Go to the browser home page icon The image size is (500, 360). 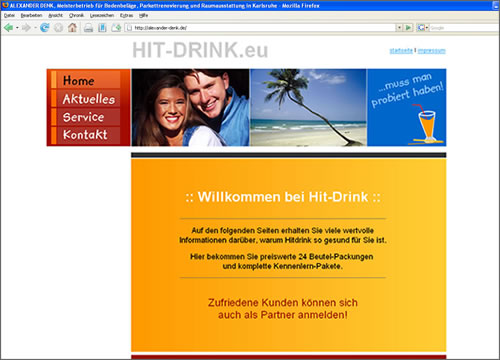click(72, 28)
